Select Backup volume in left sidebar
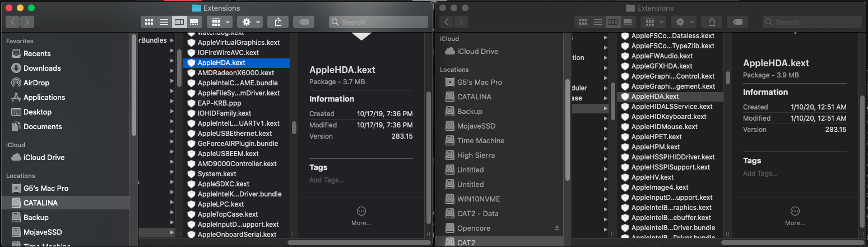Viewport: 868px width, 247px height. click(36, 217)
